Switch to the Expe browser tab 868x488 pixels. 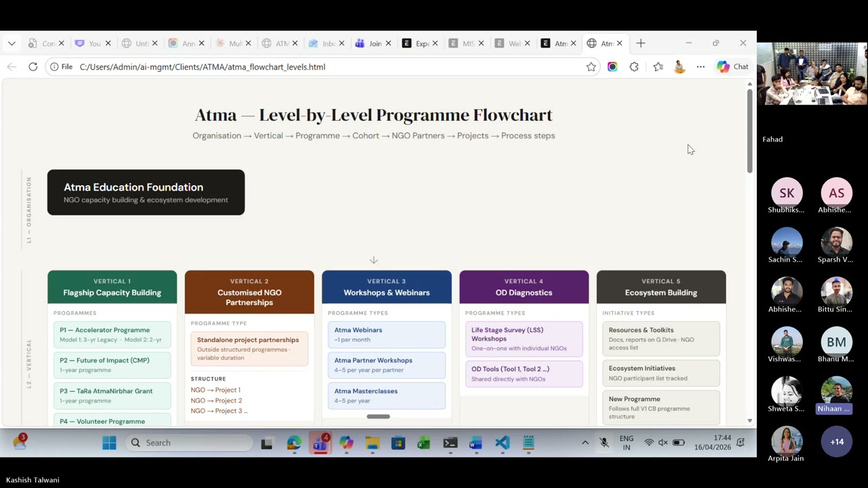pos(422,43)
